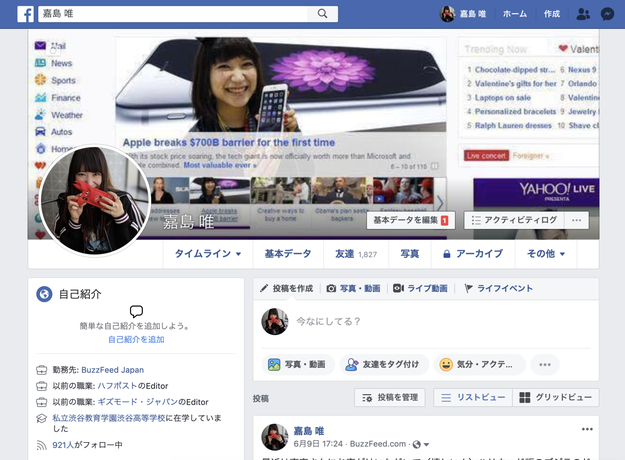The width and height of the screenshot is (625, 460).
Task: Click the 自己紹介を追加 link
Action: point(136,340)
